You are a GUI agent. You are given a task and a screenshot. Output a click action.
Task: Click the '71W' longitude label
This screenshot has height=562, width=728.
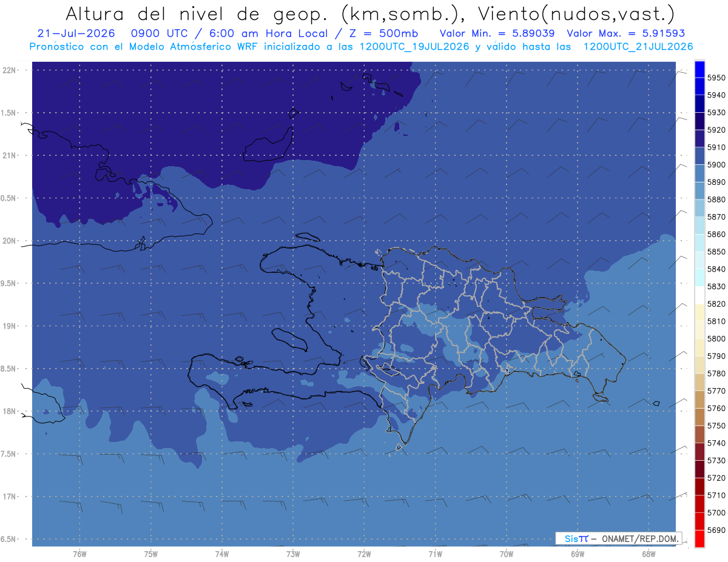435,554
